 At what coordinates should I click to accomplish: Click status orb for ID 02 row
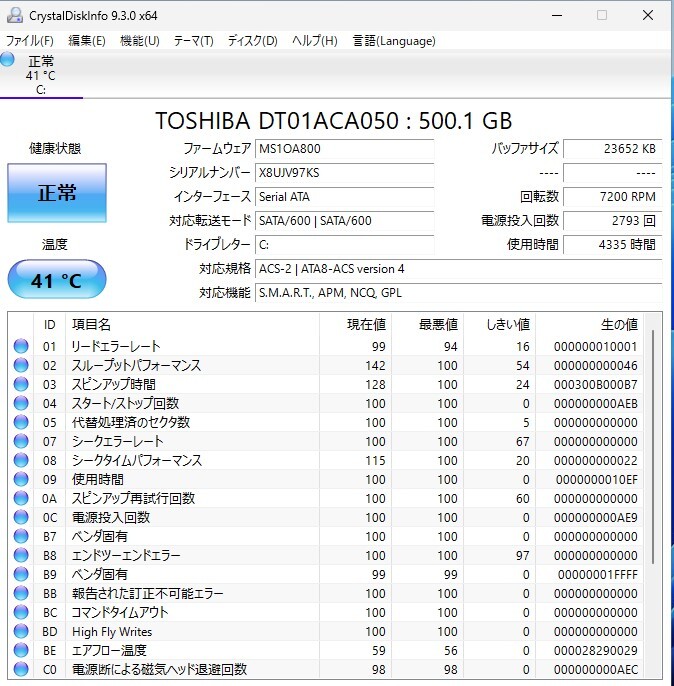point(21,365)
